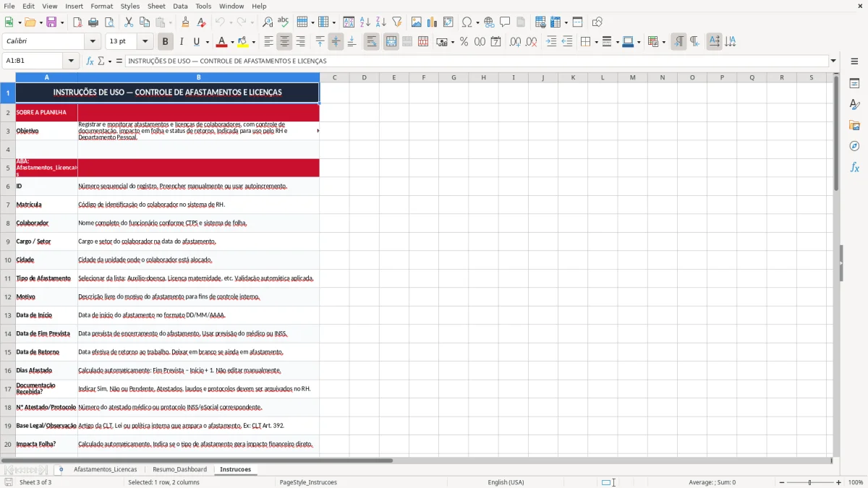
Task: Open the sidebar Functions fx icon
Action: click(854, 167)
